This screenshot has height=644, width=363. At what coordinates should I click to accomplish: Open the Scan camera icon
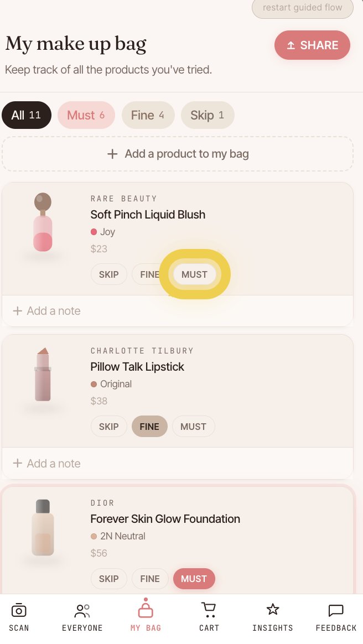click(x=19, y=610)
